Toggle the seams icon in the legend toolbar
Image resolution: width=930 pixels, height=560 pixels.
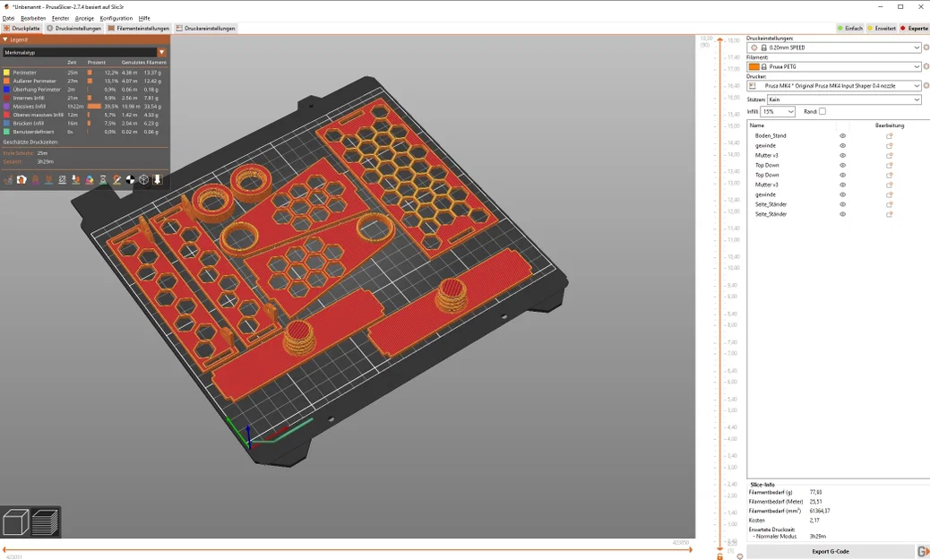pyautogui.click(x=63, y=180)
